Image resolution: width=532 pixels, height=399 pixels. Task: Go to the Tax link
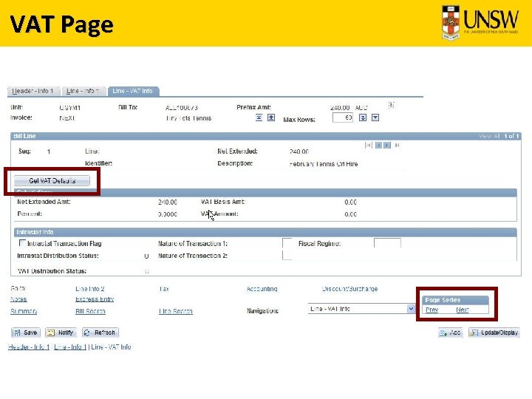tap(164, 289)
